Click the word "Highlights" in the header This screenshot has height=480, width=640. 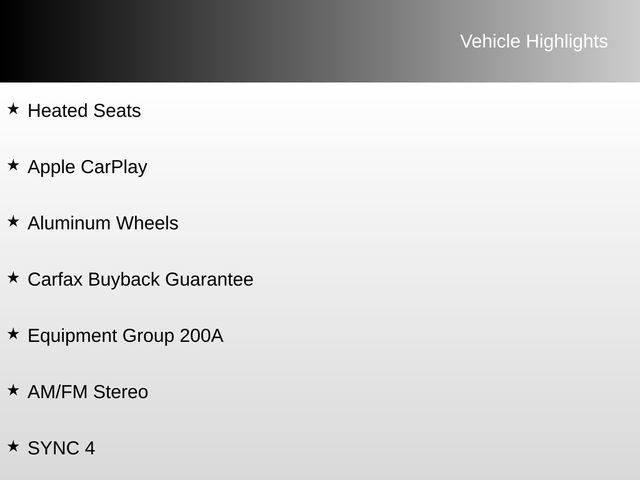566,41
